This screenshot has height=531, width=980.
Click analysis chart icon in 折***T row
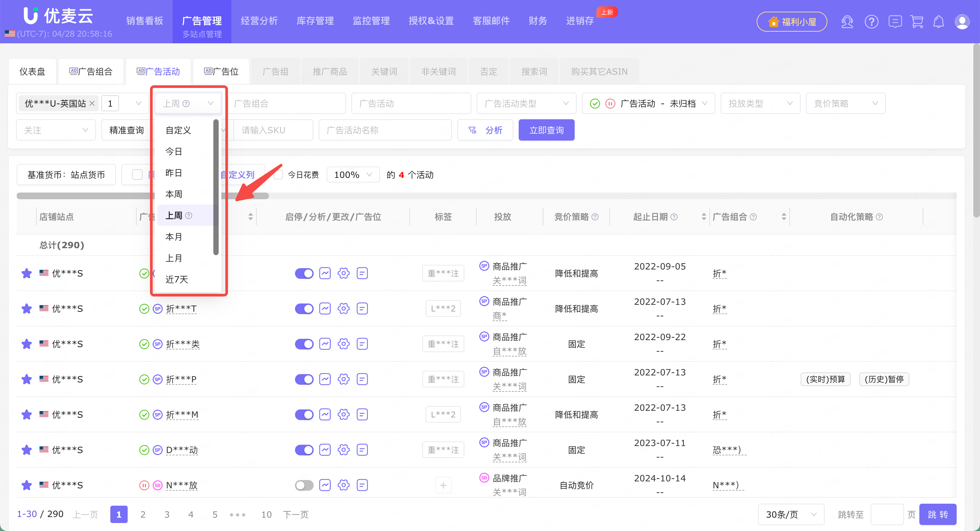325,309
